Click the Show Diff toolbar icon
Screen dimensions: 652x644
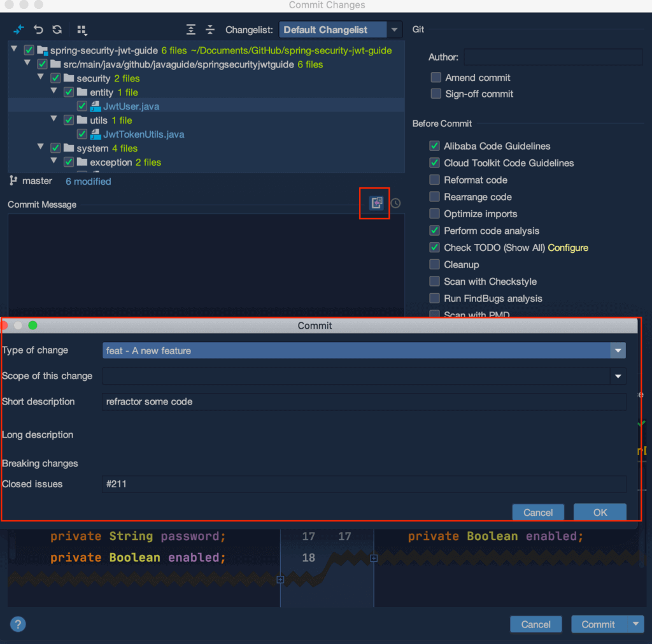pyautogui.click(x=18, y=29)
